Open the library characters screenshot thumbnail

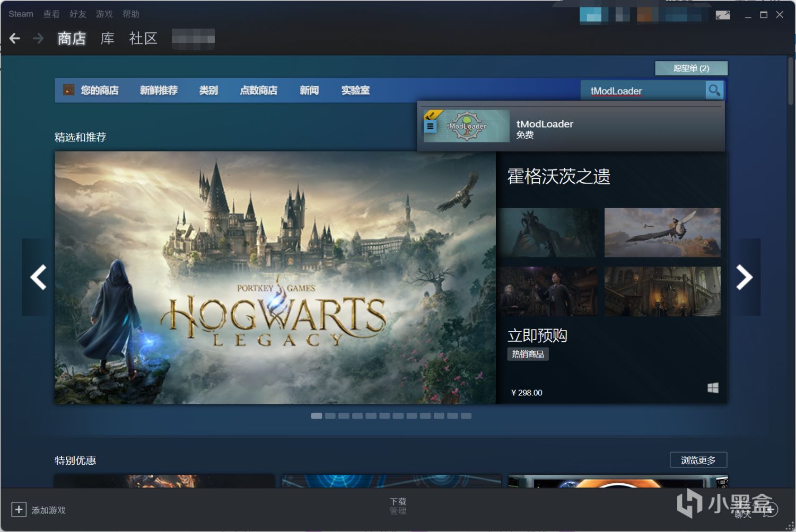pos(547,291)
